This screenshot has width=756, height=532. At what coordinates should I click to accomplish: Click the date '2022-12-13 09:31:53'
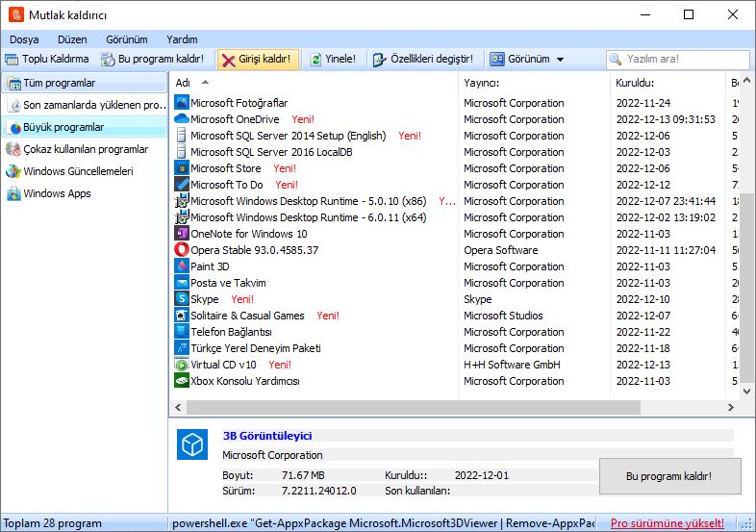666,119
